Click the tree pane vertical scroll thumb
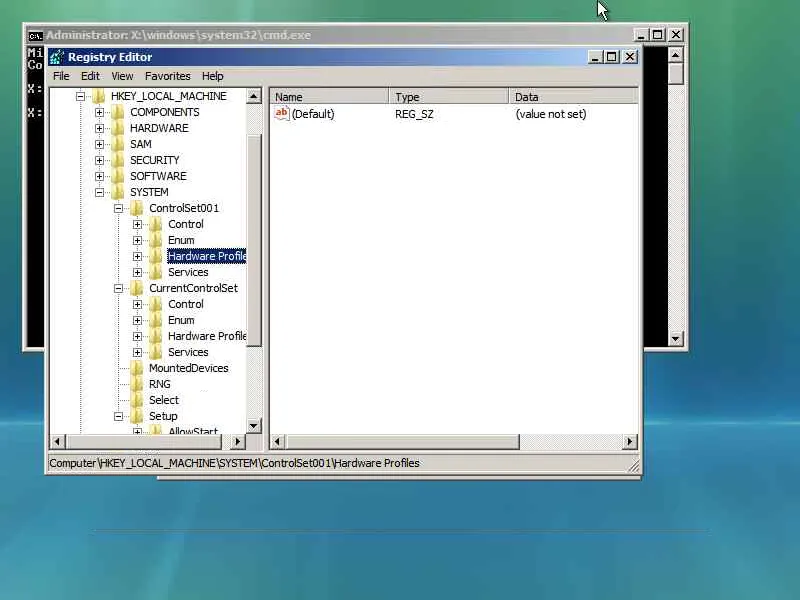The image size is (800, 600). click(x=254, y=240)
